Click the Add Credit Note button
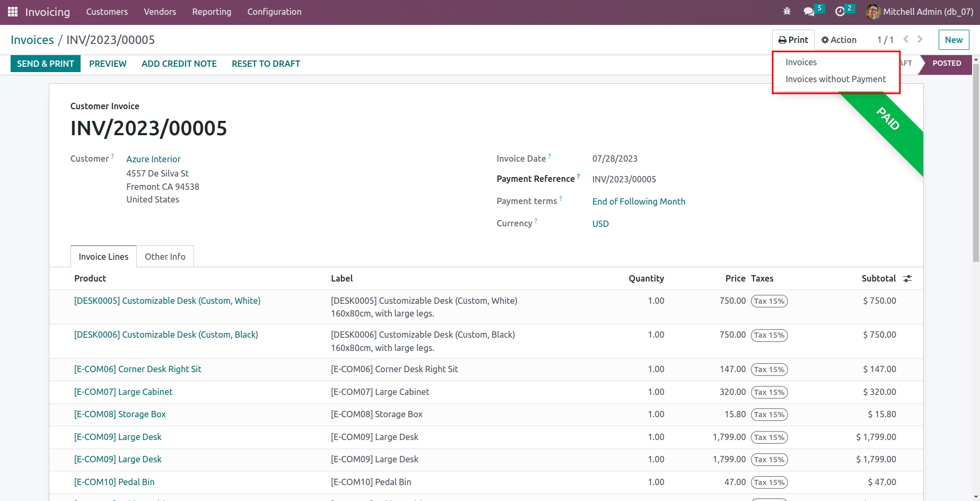The image size is (980, 501). click(x=179, y=64)
